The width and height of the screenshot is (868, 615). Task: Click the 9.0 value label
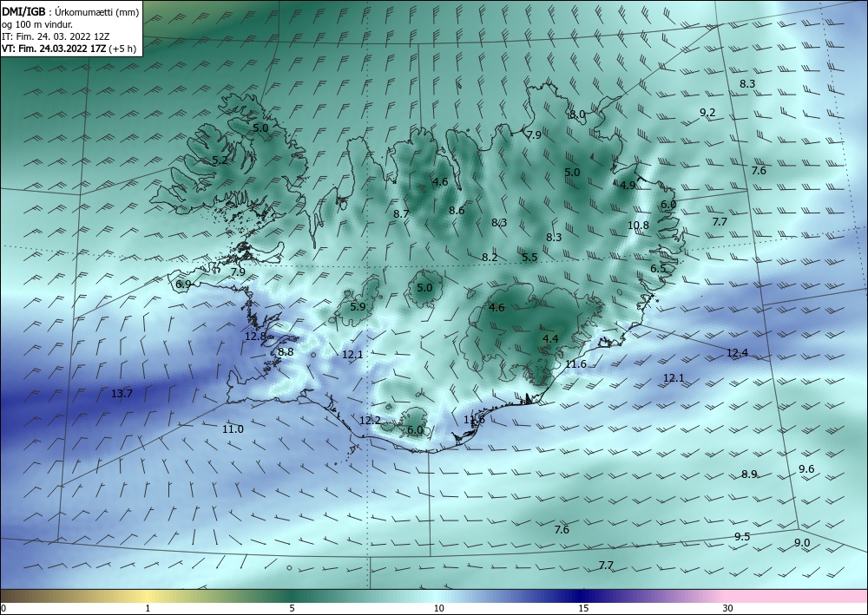[x=802, y=542]
